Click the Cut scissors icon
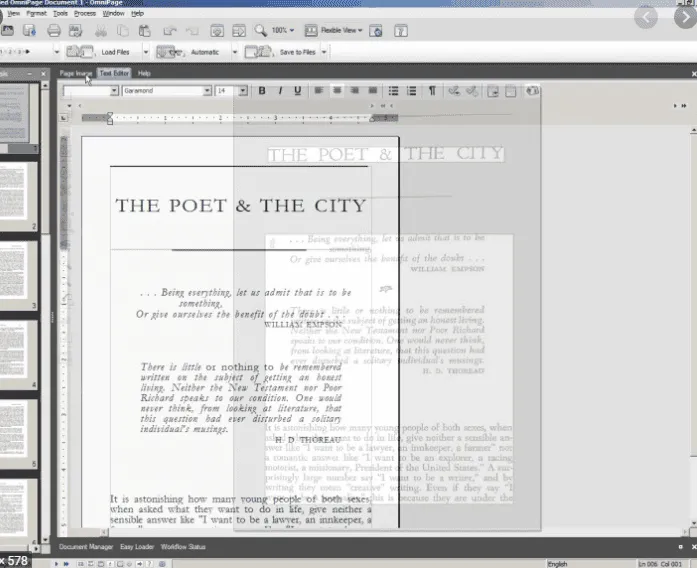The width and height of the screenshot is (697, 568). pyautogui.click(x=101, y=31)
